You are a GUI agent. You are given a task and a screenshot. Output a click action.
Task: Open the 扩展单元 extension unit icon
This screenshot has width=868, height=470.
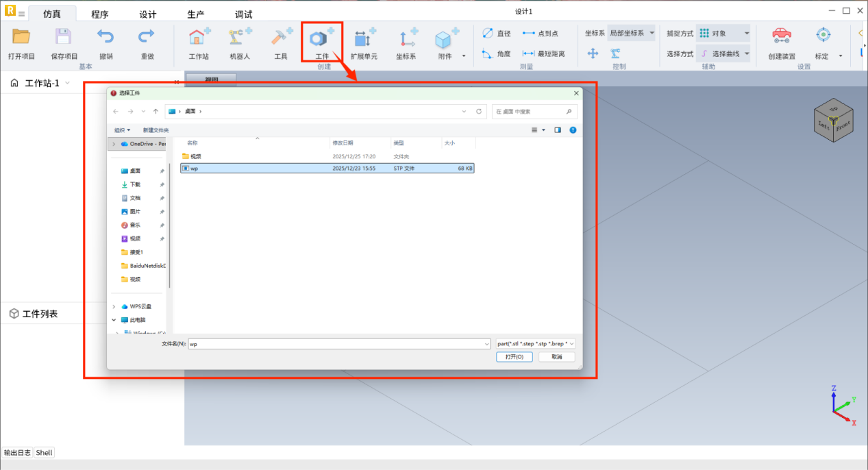pyautogui.click(x=364, y=38)
